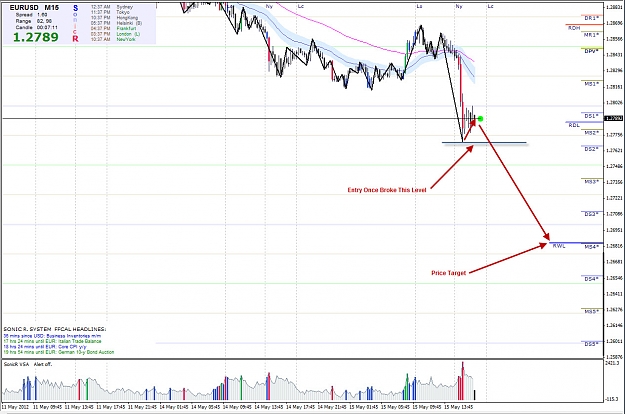Screen dimensions: 625x414
Task: Select the Range value row
Action: pos(33,21)
